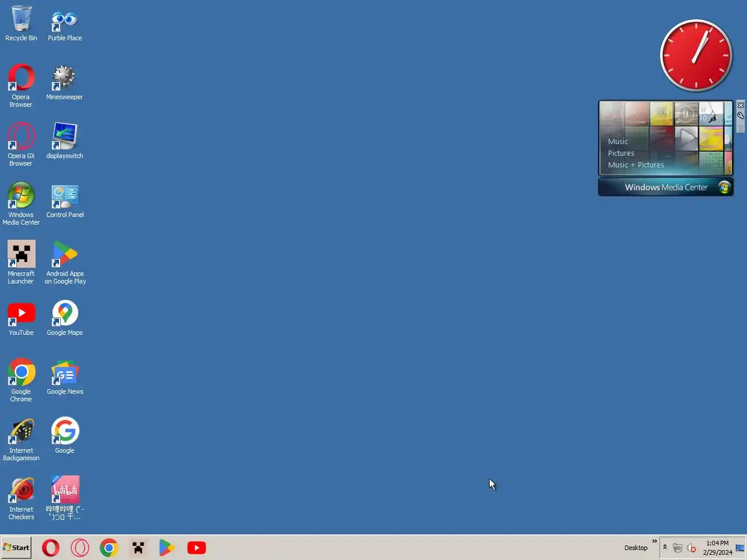747x560 pixels.
Task: Launch YouTube from the taskbar
Action: [x=197, y=548]
